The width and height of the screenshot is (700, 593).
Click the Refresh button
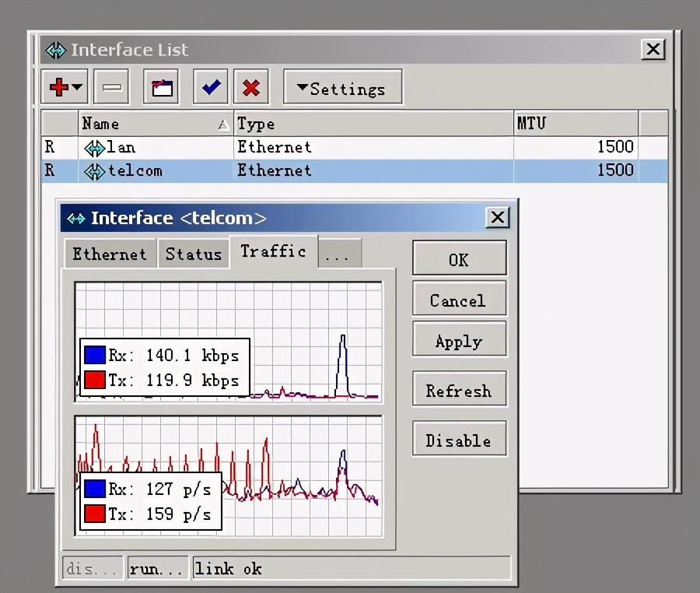(x=459, y=391)
